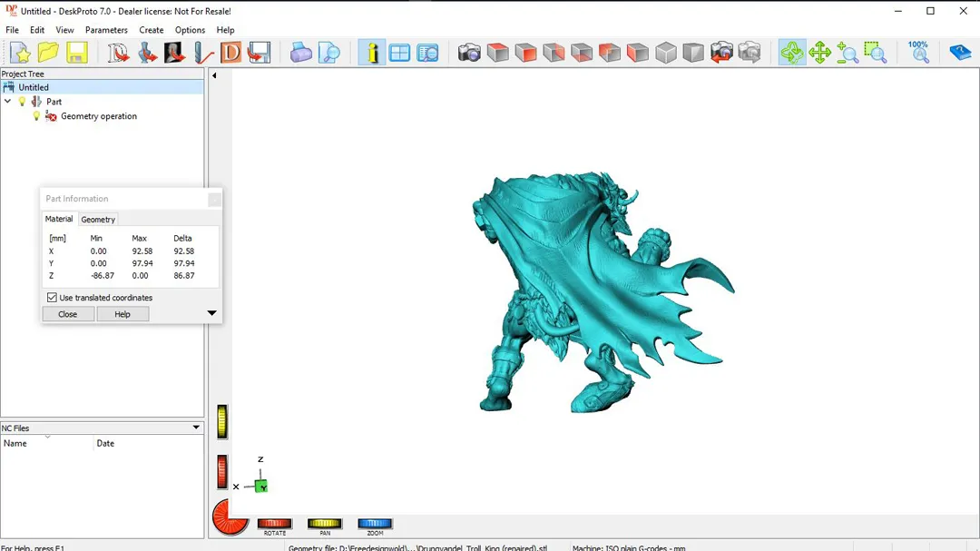Open the Parameters menu

106,30
